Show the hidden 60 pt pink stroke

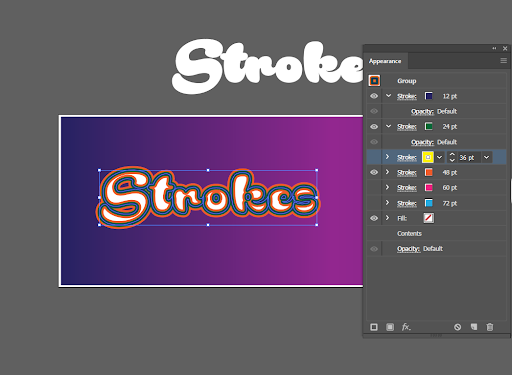pos(374,188)
